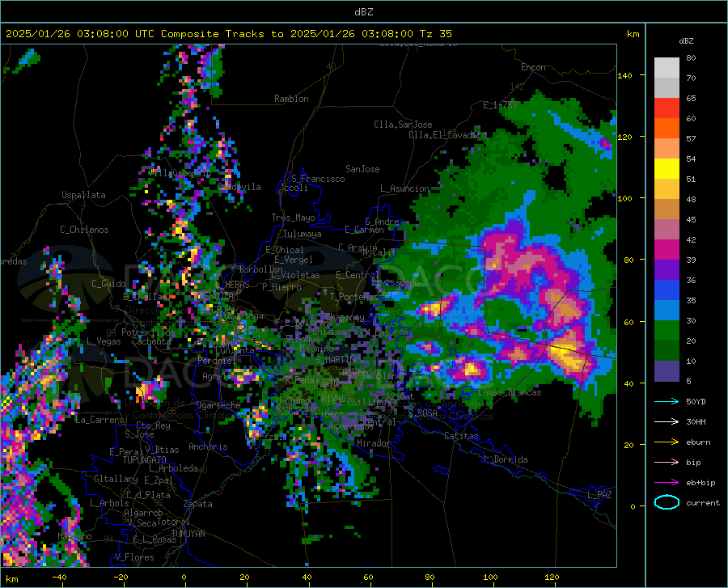728x588 pixels.
Task: Click the 'Zapata' map label
Action: pos(198,504)
